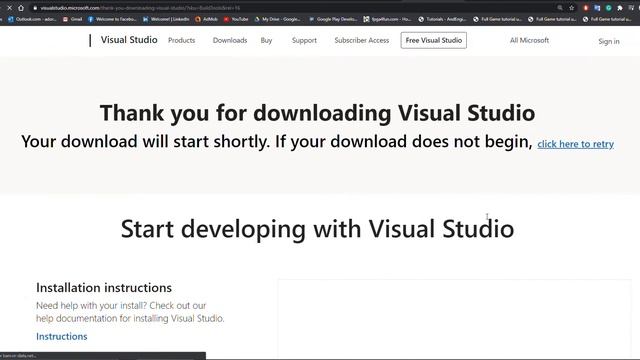Open the green Grammarly extension icon

tap(609, 8)
